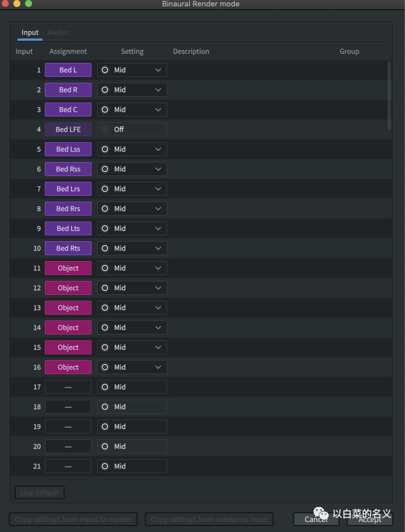Click the empty assignment field for input 19
Image resolution: width=405 pixels, height=532 pixels.
click(x=68, y=427)
